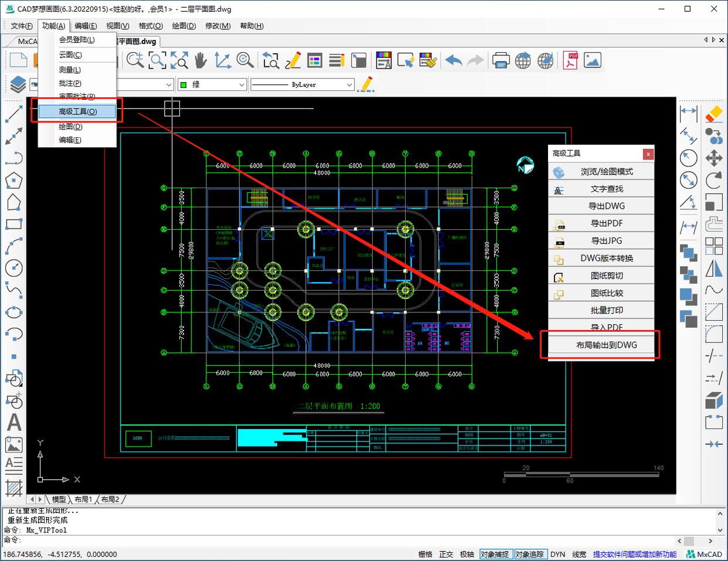Disable 对象捕捉 object snap
Image resolution: width=728 pixels, height=561 pixels.
[x=494, y=554]
